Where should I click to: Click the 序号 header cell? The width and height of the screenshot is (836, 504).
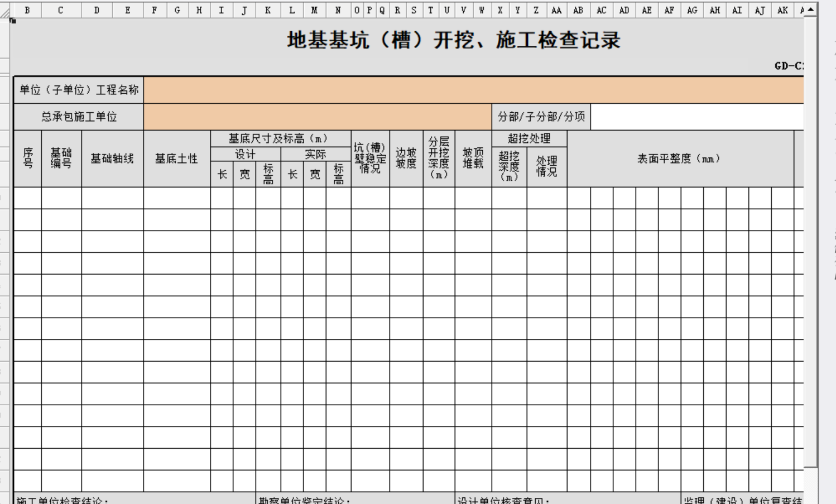point(28,159)
